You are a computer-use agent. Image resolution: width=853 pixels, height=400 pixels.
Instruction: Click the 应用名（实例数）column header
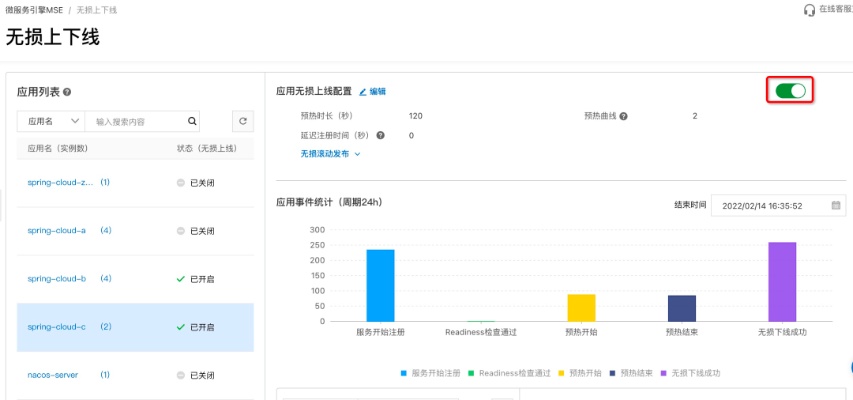click(x=58, y=149)
